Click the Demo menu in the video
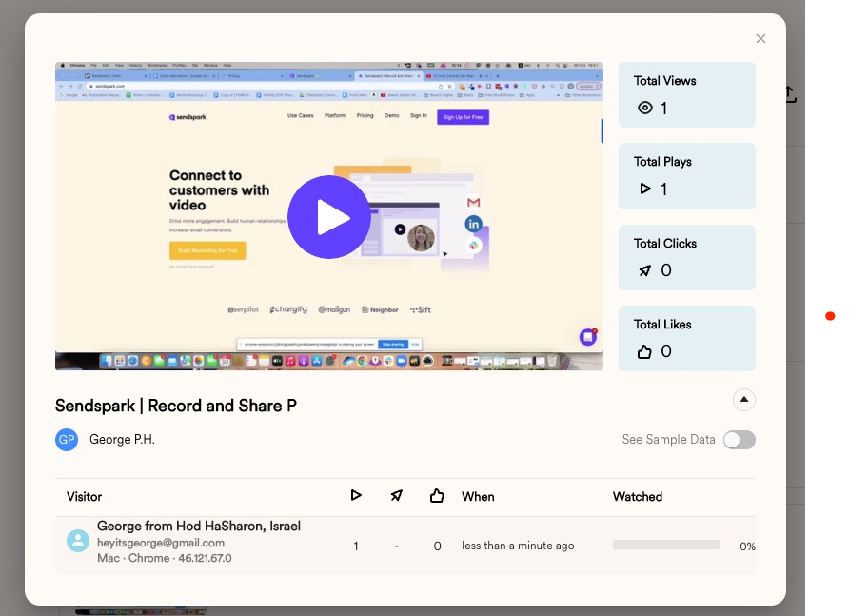The height and width of the screenshot is (616, 849). coord(391,115)
